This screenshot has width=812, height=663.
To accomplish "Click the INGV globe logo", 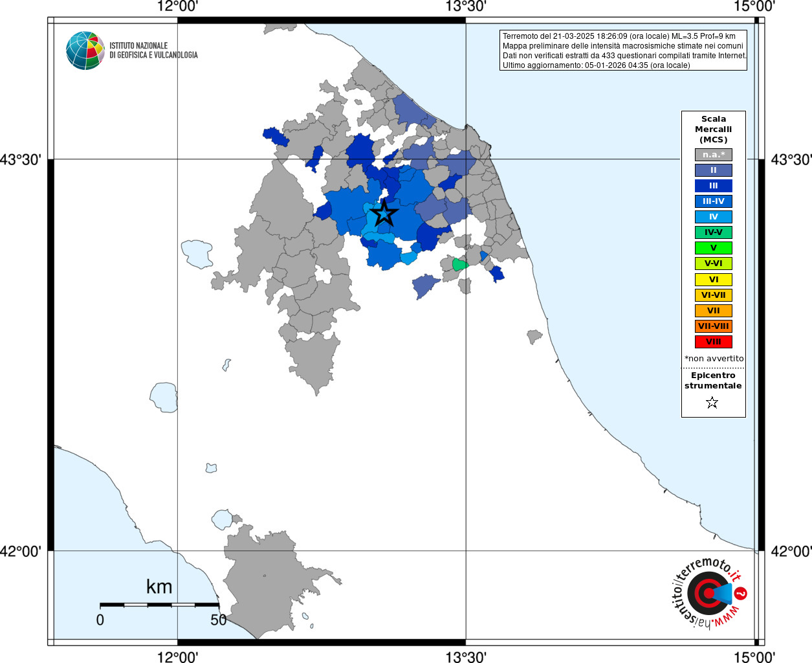I will coord(85,51).
